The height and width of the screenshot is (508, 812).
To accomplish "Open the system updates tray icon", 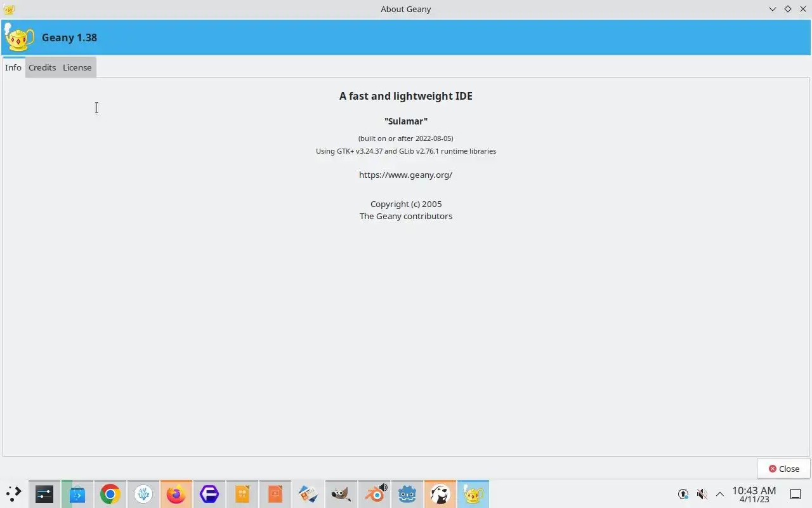I will 683,494.
